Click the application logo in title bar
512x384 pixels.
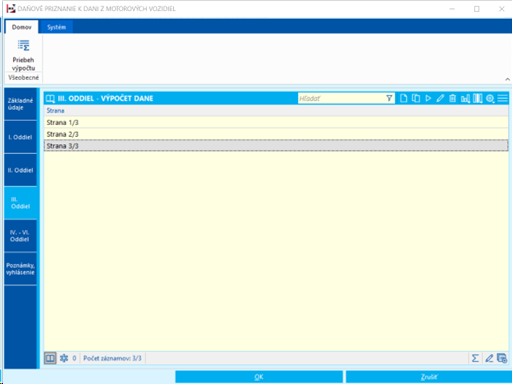click(11, 9)
